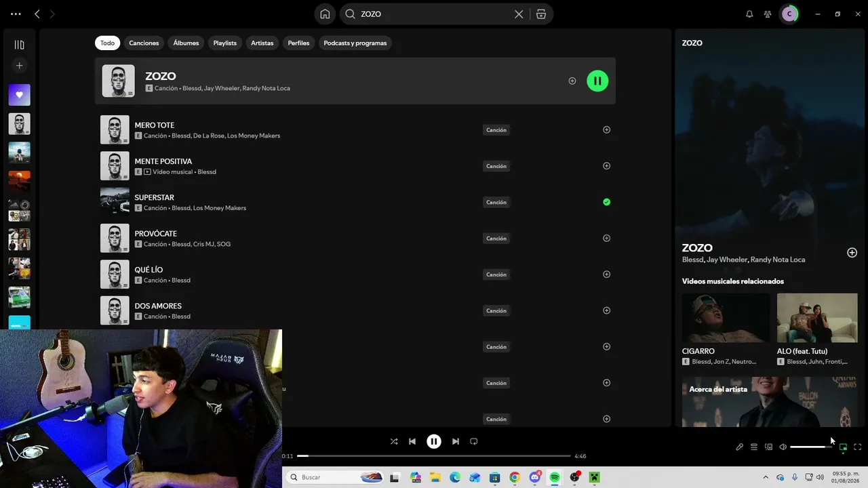Viewport: 868px width, 488px height.
Task: Click the SUPERSTAR album cover thumbnail
Action: 115,202
